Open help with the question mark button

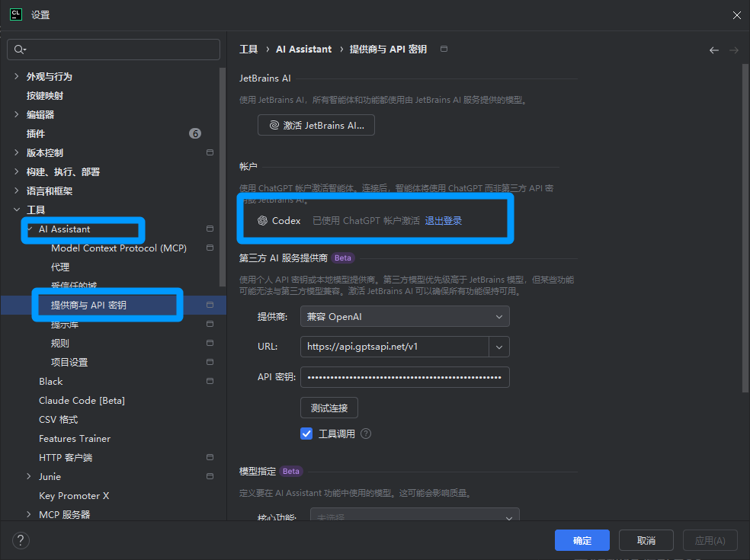(21, 540)
